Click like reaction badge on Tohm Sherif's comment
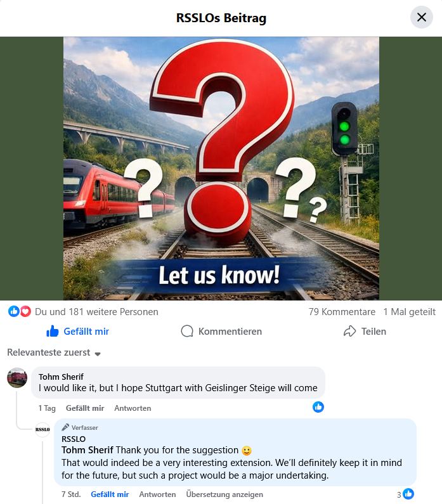 tap(318, 407)
